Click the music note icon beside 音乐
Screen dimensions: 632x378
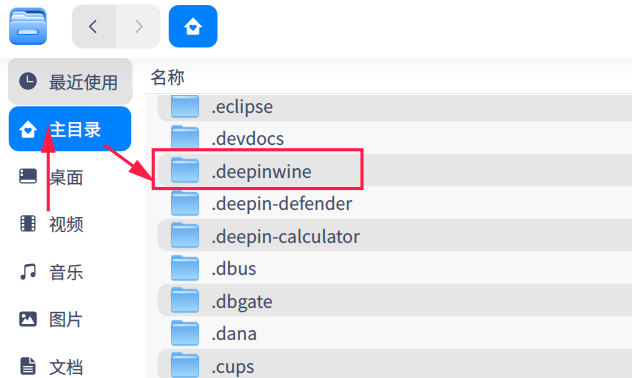(28, 272)
